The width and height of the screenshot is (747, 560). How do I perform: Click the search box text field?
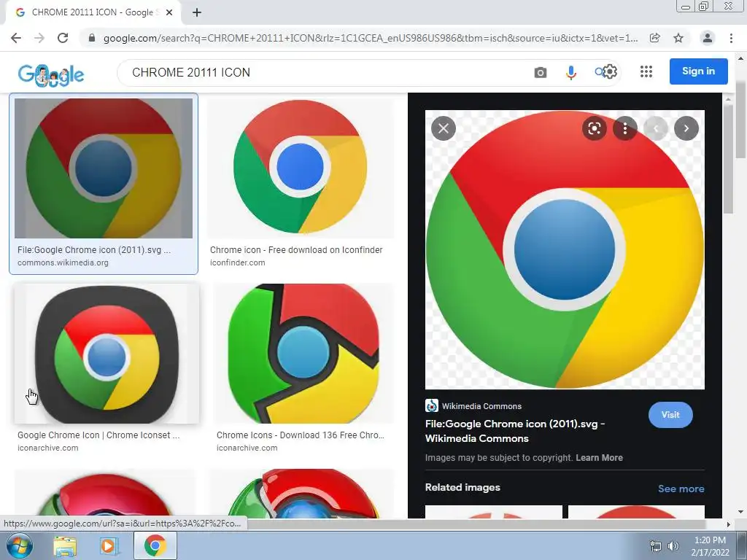point(324,72)
